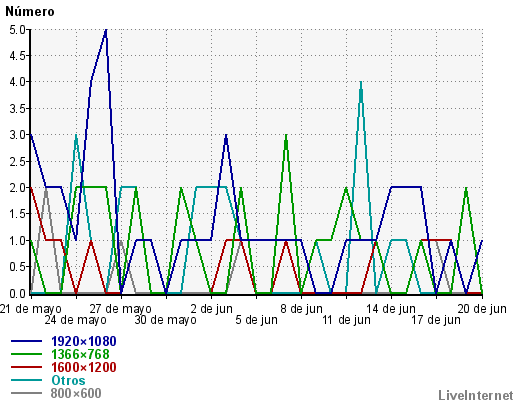Click the 3.0 y-axis label

[x=17, y=135]
